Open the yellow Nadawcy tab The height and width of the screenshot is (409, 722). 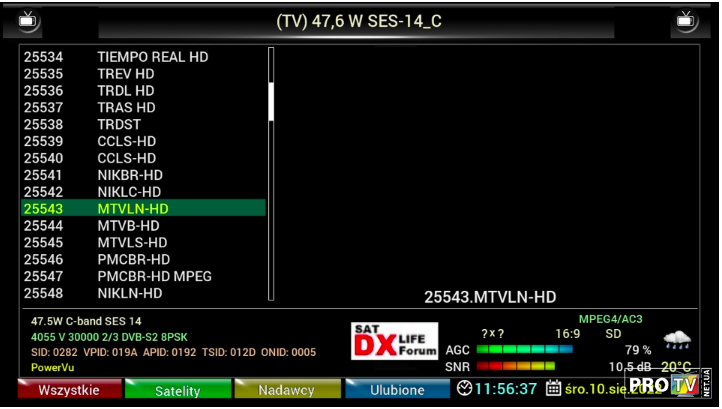point(286,390)
